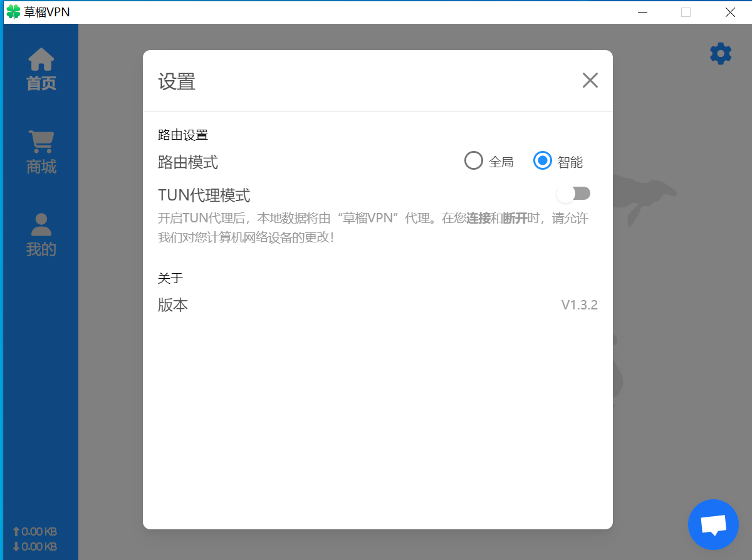The image size is (752, 560).
Task: Click the green clover app icon
Action: pos(13,12)
